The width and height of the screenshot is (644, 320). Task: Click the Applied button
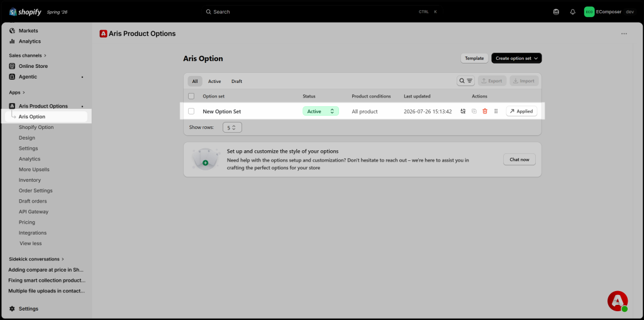521,111
